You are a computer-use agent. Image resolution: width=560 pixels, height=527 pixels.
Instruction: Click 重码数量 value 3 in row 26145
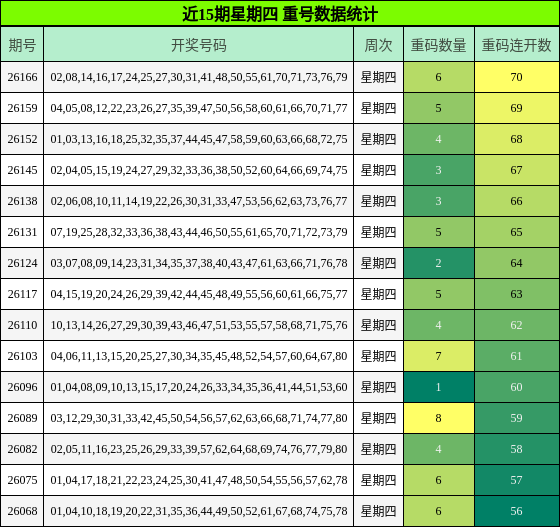[x=439, y=170]
